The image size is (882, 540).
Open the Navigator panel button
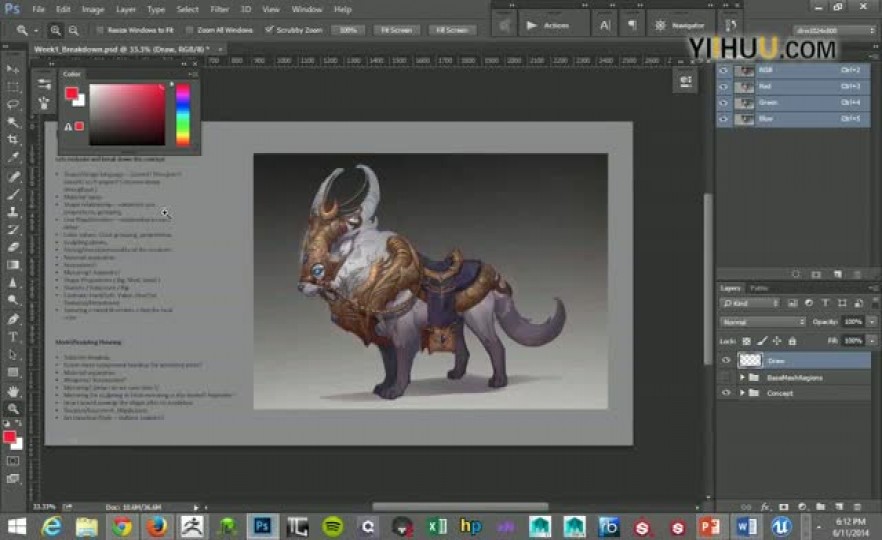click(680, 25)
